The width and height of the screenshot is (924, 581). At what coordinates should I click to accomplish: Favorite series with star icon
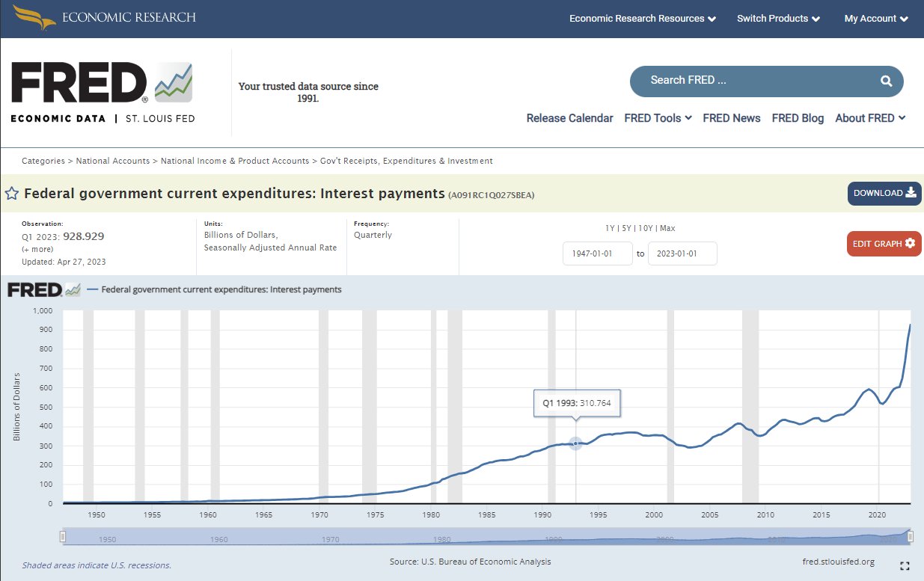(x=12, y=194)
